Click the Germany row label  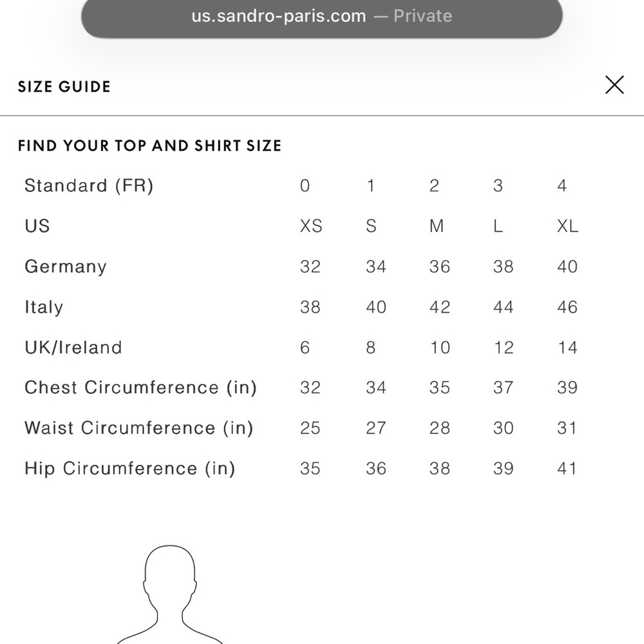(x=66, y=267)
